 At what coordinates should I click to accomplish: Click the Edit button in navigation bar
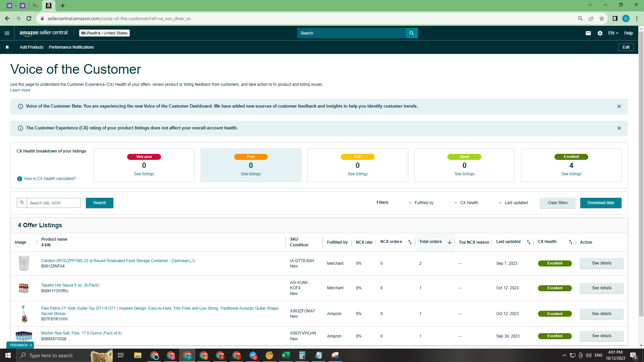pos(626,47)
